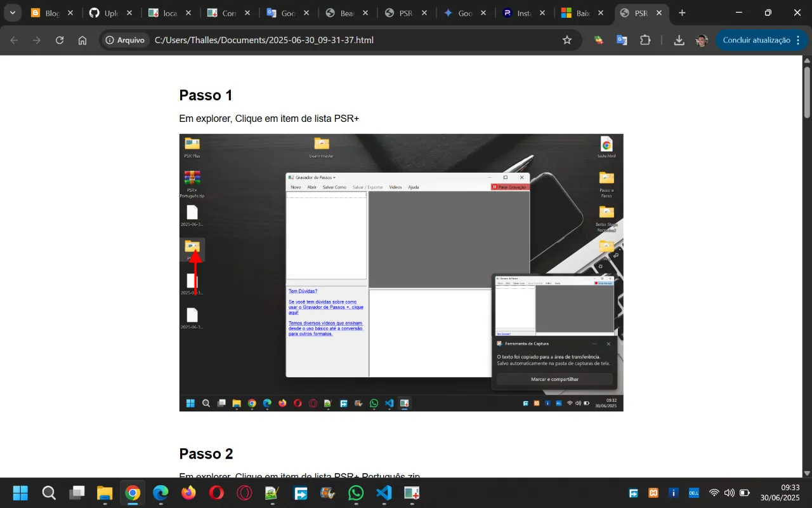This screenshot has width=812, height=508.
Task: Launch Visual Studio Code from taskbar
Action: coord(384,493)
